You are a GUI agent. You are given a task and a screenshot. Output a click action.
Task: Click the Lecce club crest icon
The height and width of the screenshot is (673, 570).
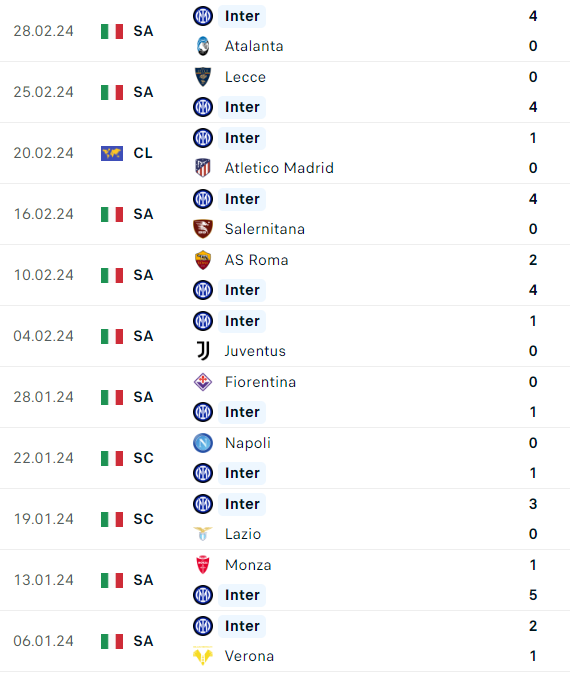[x=203, y=77]
